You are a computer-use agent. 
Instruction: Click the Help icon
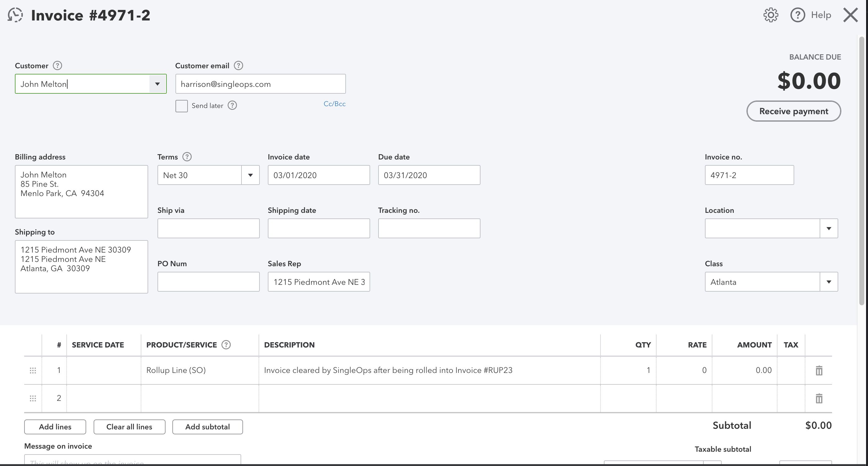[x=798, y=15]
